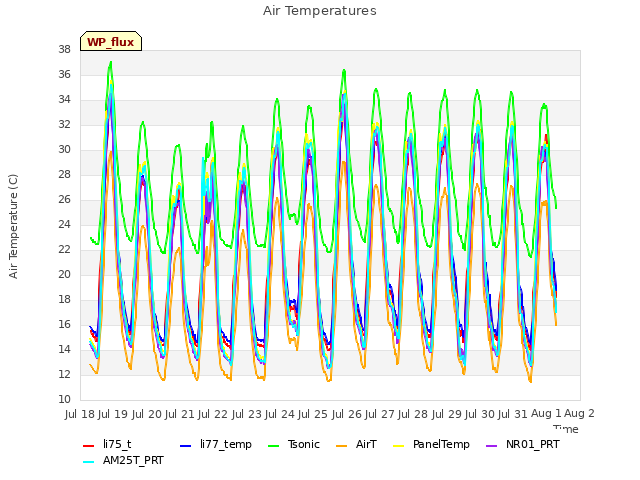Select the AM25T_PRT legend entry

123,461
